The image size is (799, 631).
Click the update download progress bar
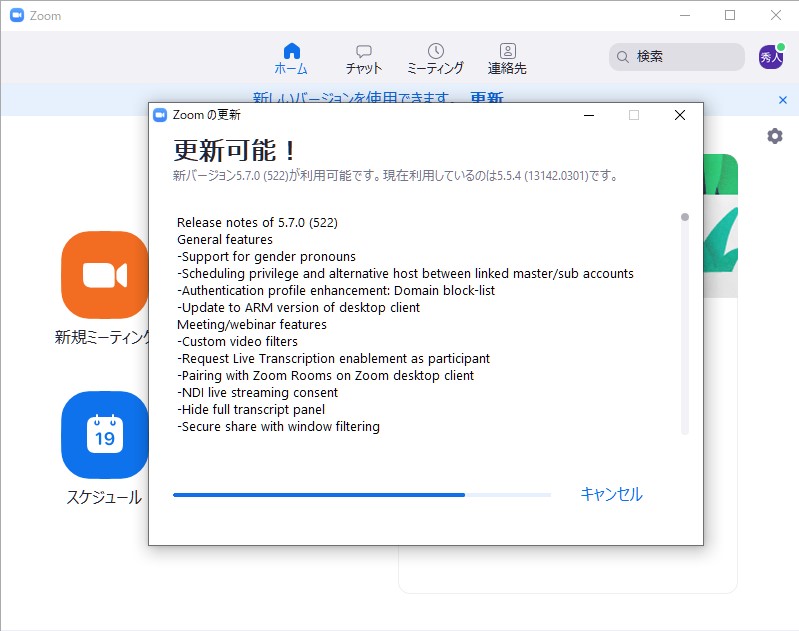click(x=362, y=495)
